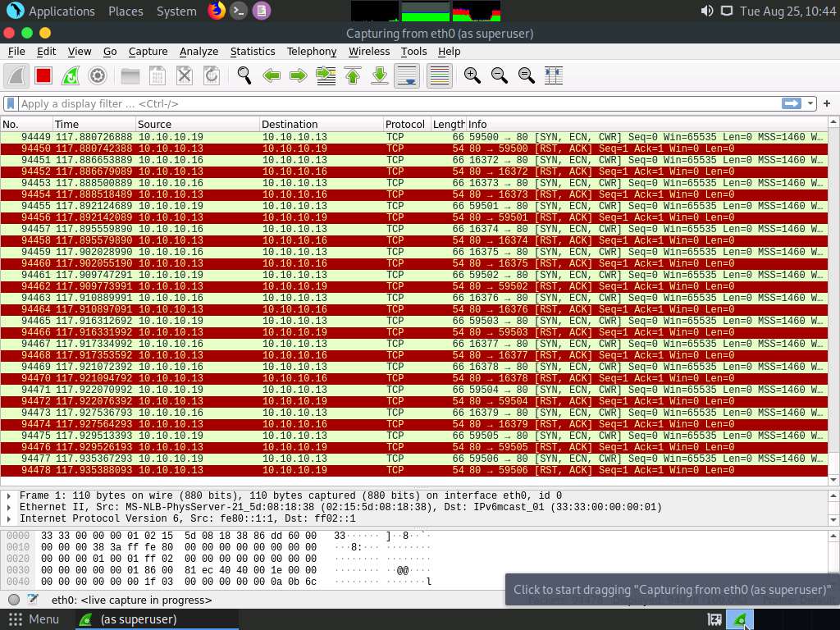This screenshot has height=630, width=840.
Task: Sort packets by Destination column header
Action: click(x=322, y=125)
